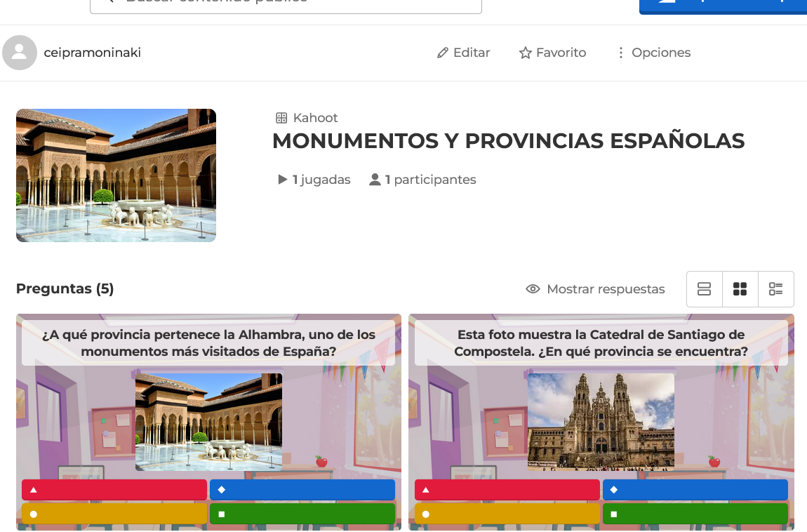The height and width of the screenshot is (532, 807).
Task: Click the ceipramoninaki profile name
Action: [92, 52]
